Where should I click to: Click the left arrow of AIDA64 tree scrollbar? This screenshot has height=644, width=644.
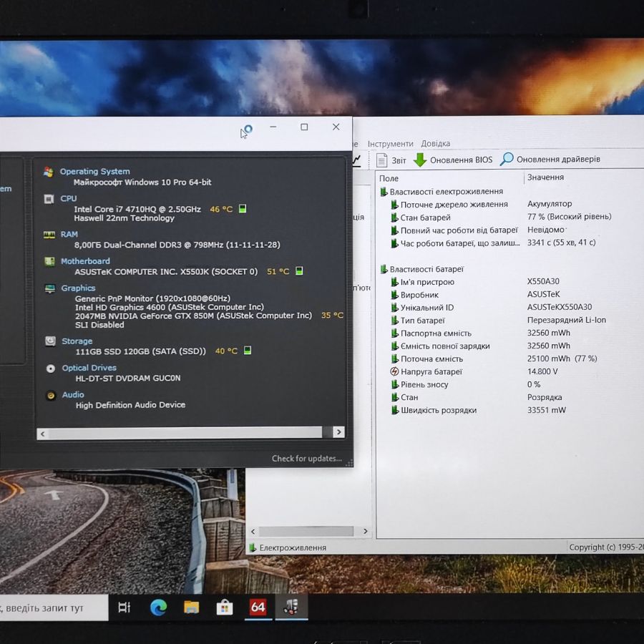pos(253,532)
